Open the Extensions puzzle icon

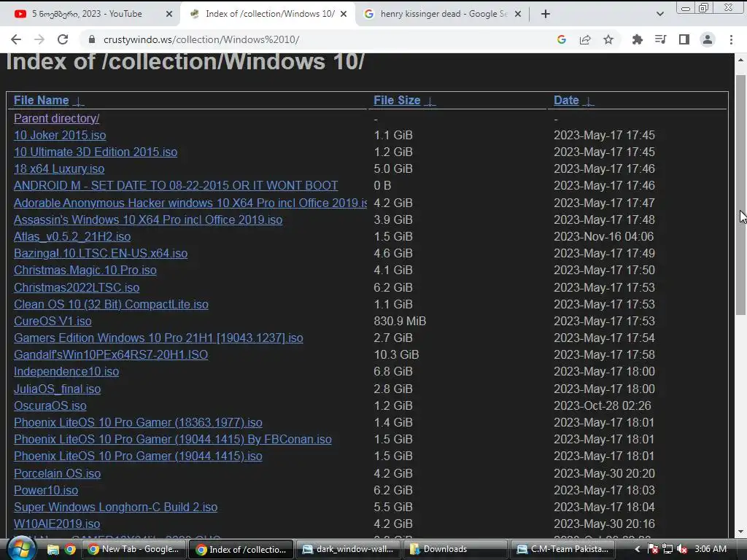tap(638, 39)
